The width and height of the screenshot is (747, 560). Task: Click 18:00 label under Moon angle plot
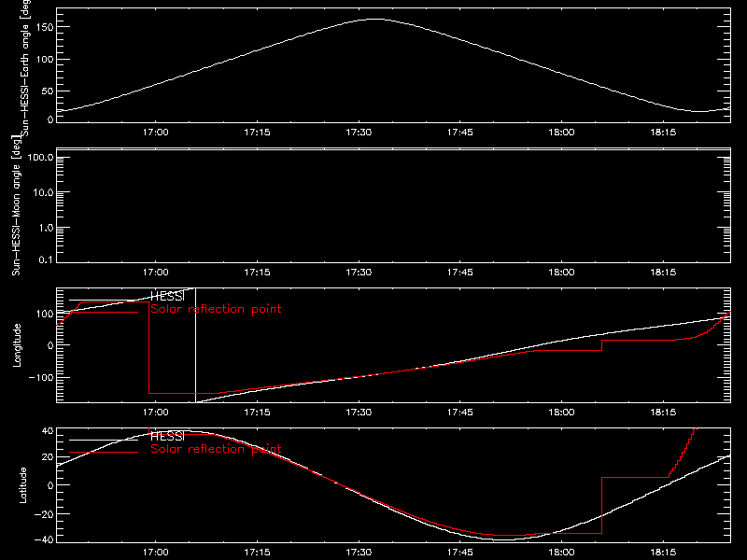pos(562,273)
